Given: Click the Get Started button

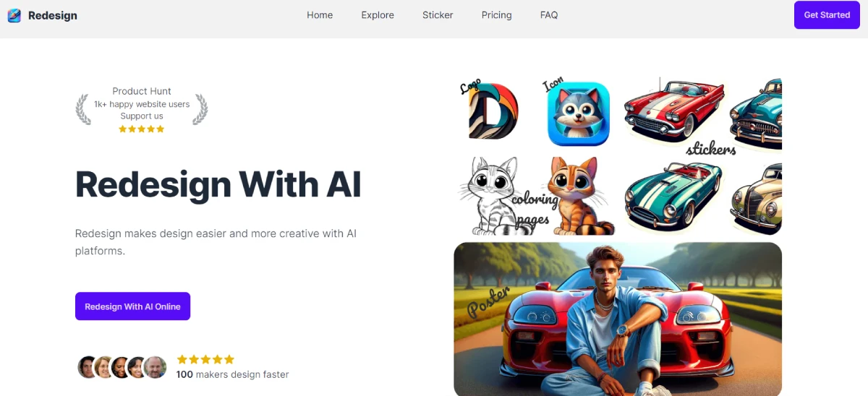Looking at the screenshot, I should [x=827, y=15].
